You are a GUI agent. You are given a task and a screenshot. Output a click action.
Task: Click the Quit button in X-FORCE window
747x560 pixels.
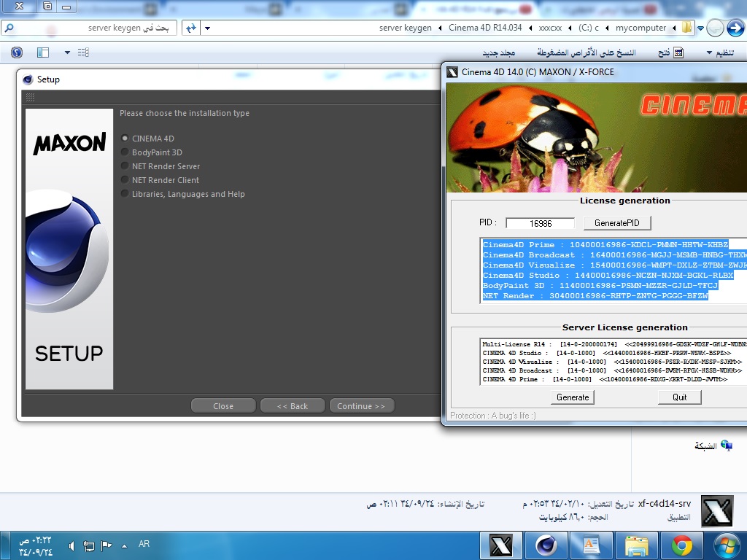(x=680, y=397)
